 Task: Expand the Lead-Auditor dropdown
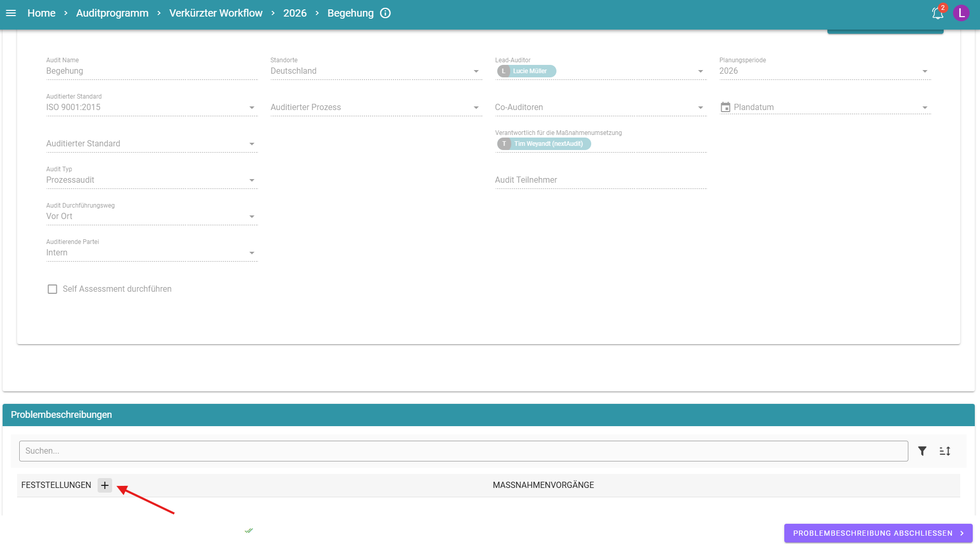point(701,71)
